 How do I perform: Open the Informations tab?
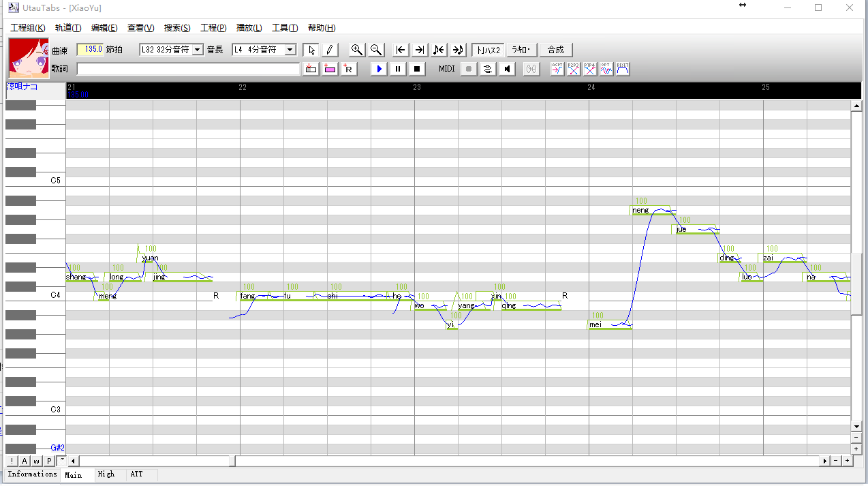point(33,474)
